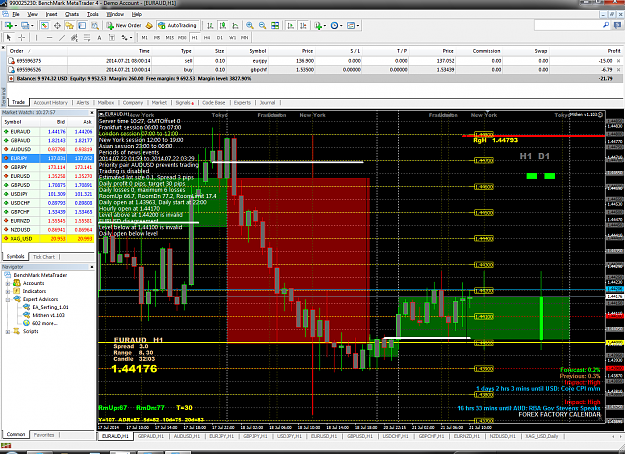Zoom in on the chart
Screen dimensions: 625x454
pos(250,26)
